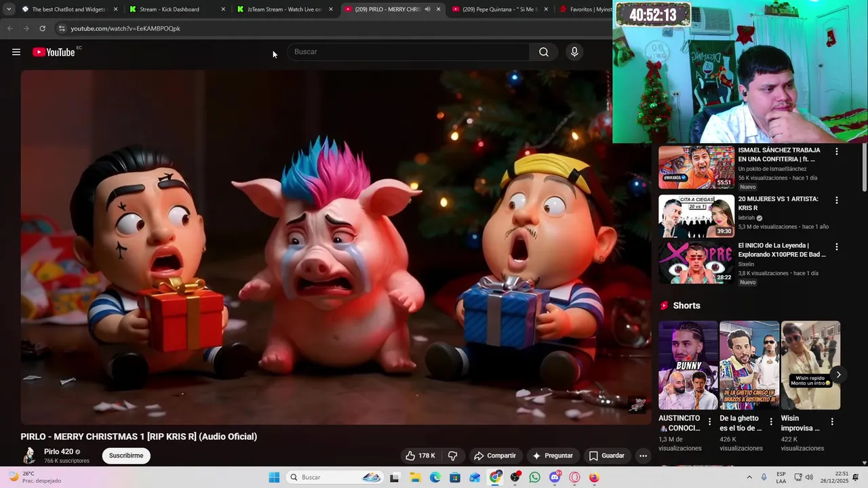868x488 pixels.
Task: Open Windows Start menu
Action: point(274,477)
